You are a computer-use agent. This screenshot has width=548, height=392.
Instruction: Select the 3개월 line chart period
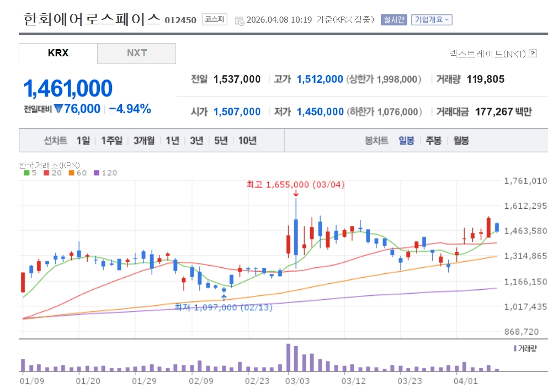coord(144,141)
